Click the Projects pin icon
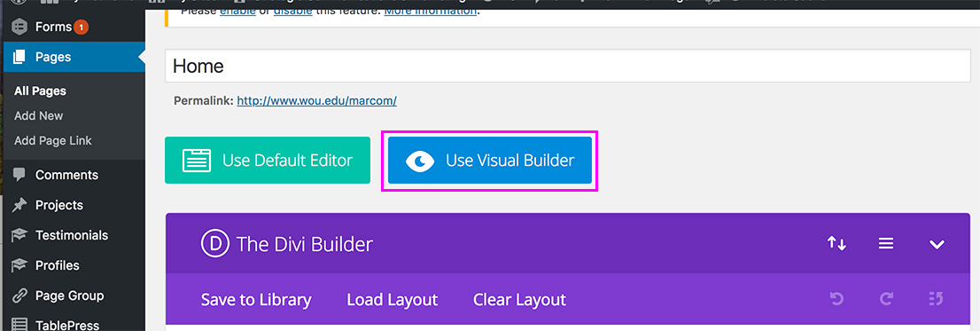Viewport: 980px width, 331px height. [x=19, y=205]
